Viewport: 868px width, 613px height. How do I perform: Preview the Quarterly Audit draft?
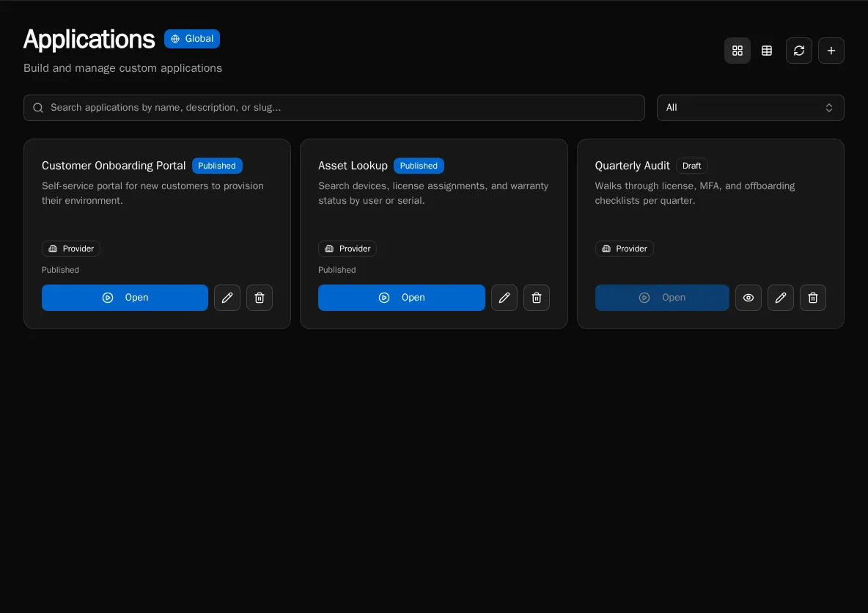tap(749, 298)
